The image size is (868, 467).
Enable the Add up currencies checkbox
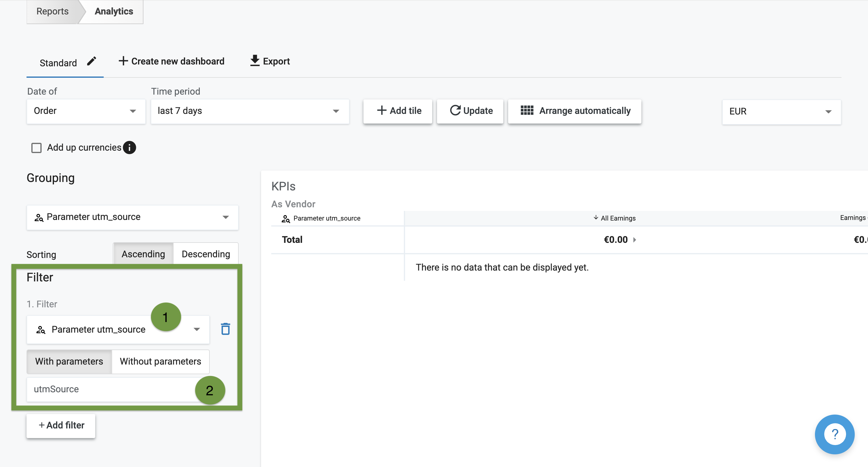(x=36, y=148)
